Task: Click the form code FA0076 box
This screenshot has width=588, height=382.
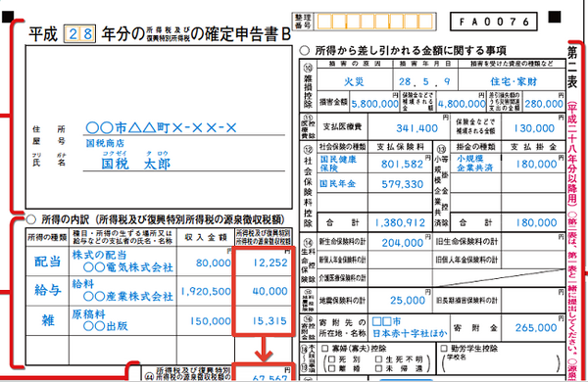Action: 494,22
